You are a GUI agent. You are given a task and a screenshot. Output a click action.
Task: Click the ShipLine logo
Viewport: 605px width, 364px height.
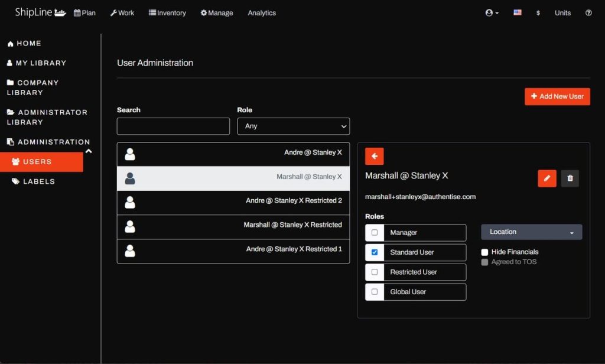[x=40, y=12]
